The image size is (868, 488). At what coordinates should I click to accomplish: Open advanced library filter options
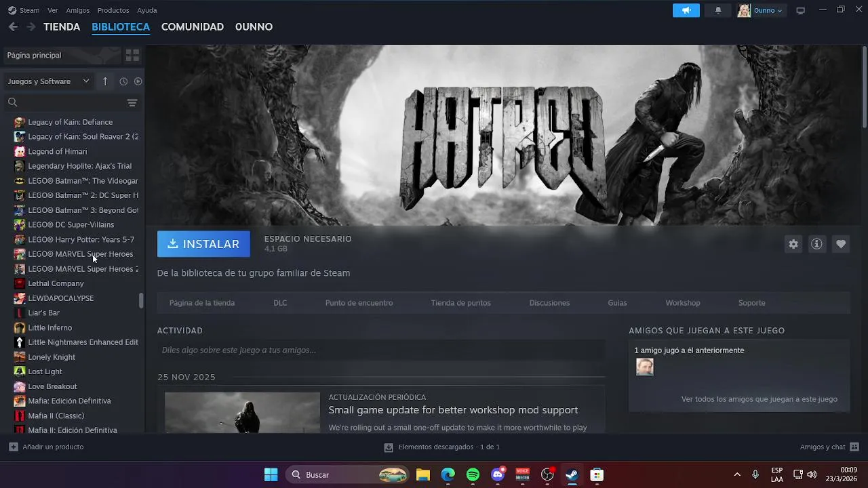click(x=132, y=103)
